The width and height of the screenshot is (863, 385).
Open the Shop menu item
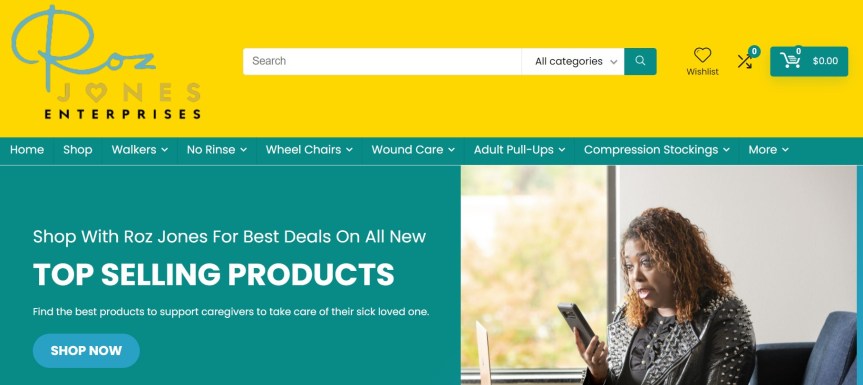(x=78, y=150)
